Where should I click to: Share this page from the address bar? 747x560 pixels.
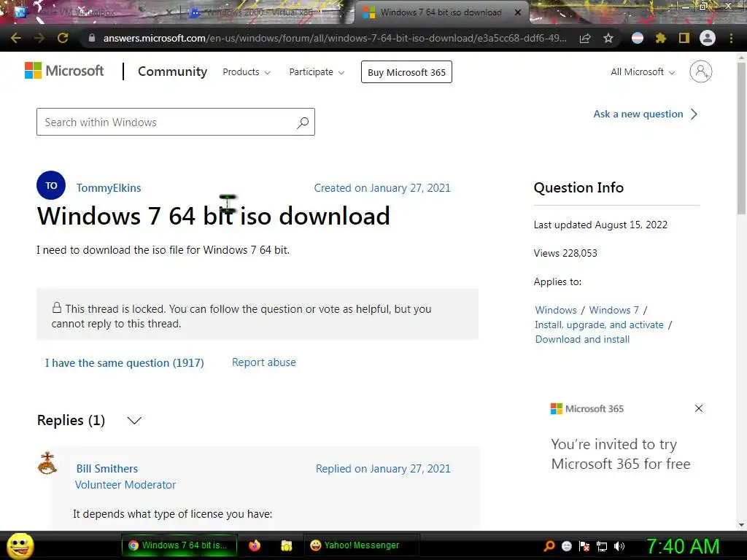585,38
